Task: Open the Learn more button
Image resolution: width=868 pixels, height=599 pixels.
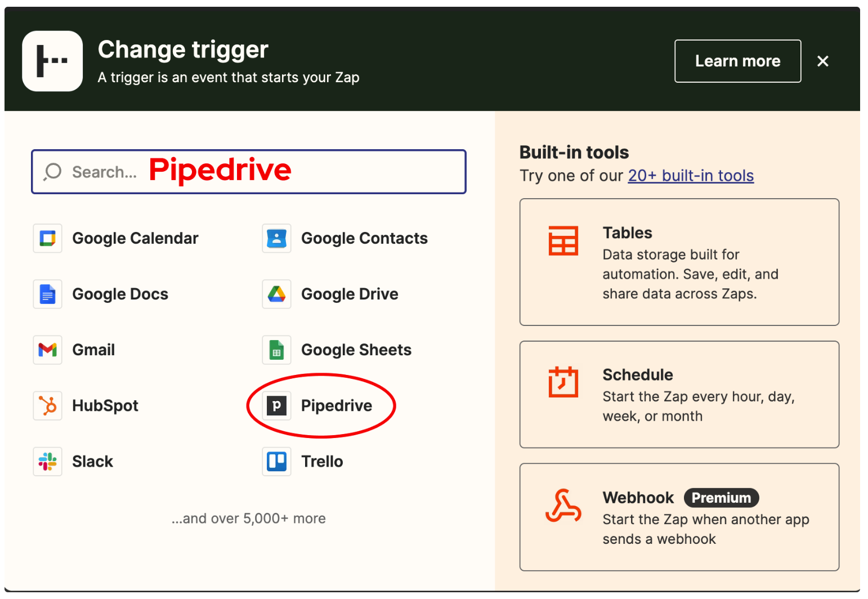Action: click(737, 61)
